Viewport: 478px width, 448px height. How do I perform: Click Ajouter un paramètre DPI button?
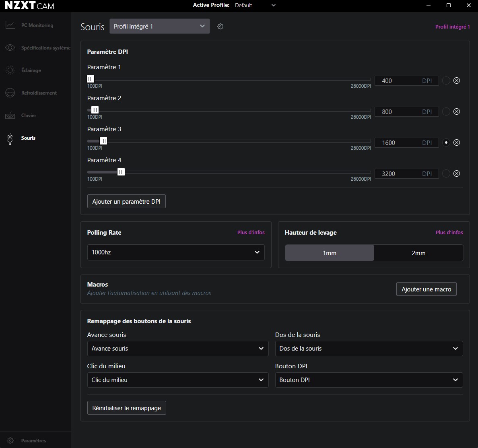(x=126, y=202)
